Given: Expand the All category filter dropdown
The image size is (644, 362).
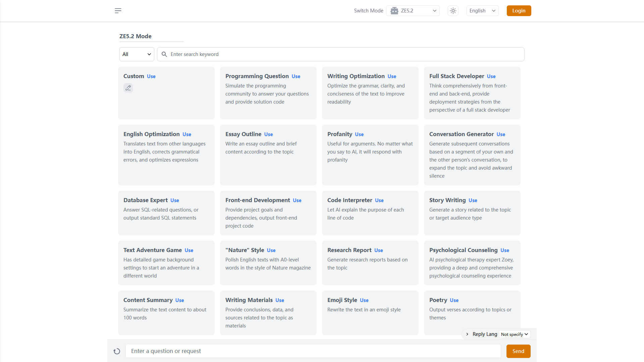Looking at the screenshot, I should coord(137,54).
